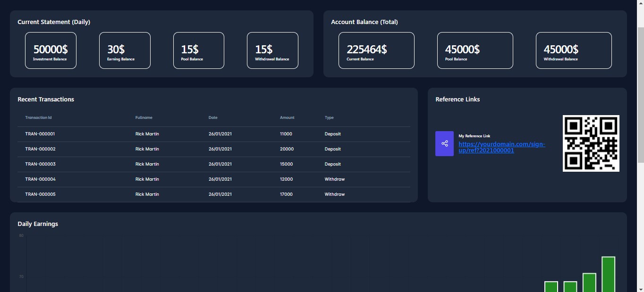Click the scrollbar down arrow
644x292 pixels.
pyautogui.click(x=640, y=289)
